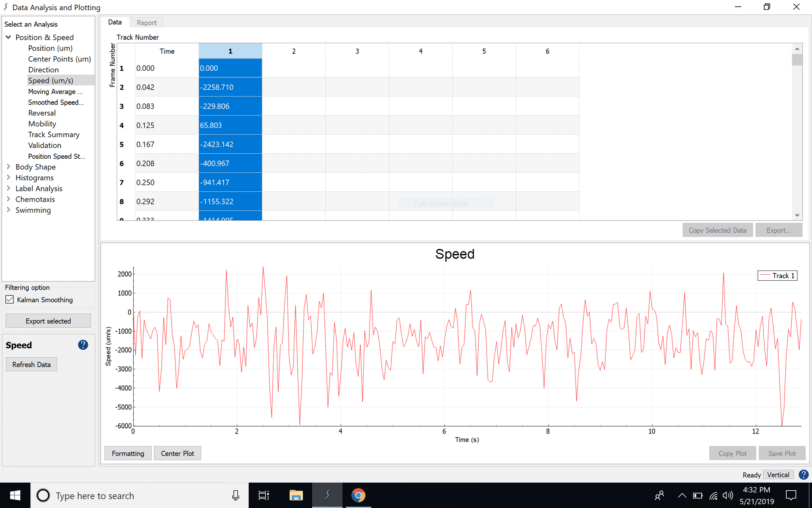Expand the Body Shape analysis group
812x508 pixels.
8,167
